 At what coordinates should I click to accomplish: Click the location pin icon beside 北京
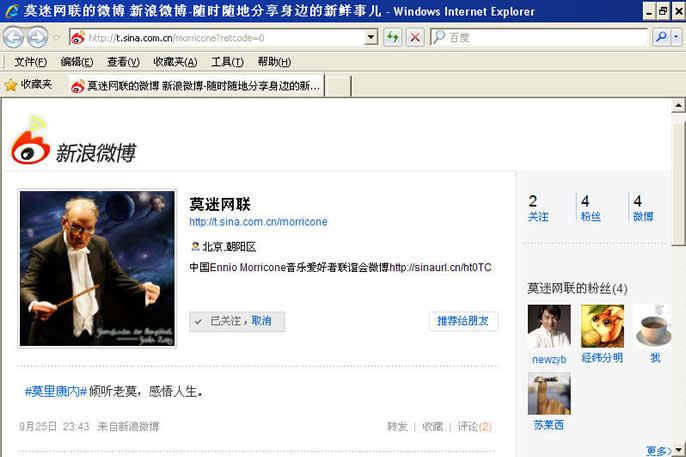195,247
